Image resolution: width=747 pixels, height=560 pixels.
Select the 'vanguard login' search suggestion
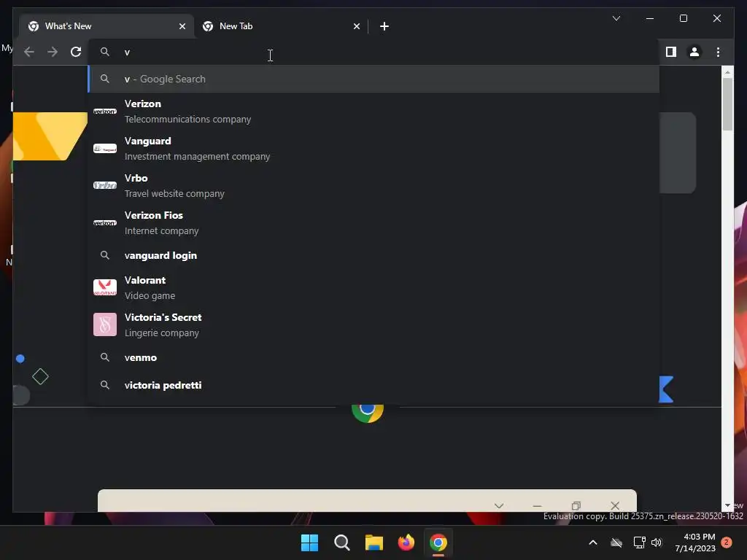pos(374,256)
